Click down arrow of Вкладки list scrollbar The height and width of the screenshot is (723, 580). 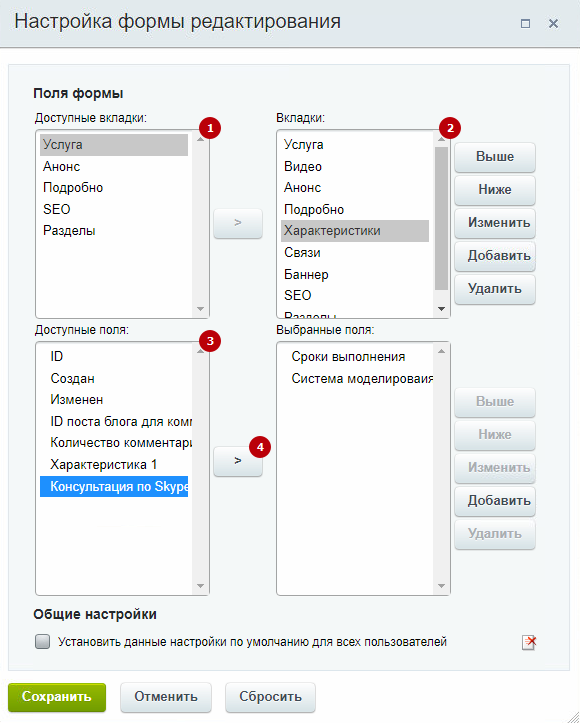441,309
